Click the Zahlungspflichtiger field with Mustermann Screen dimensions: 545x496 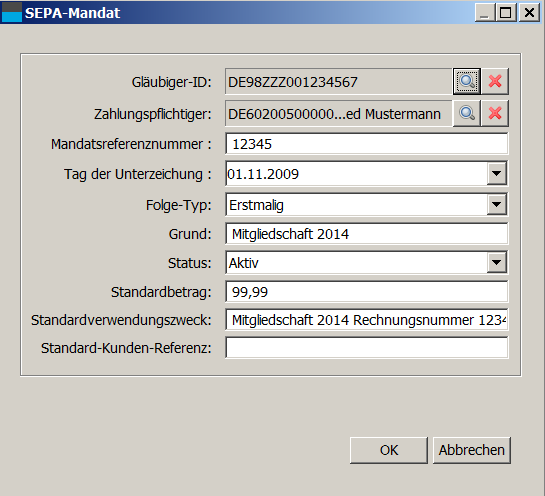[x=339, y=114]
